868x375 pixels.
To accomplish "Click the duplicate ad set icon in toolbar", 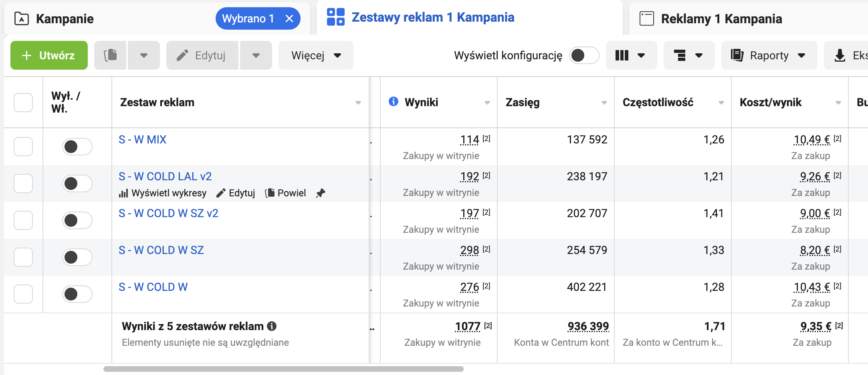I will [110, 55].
